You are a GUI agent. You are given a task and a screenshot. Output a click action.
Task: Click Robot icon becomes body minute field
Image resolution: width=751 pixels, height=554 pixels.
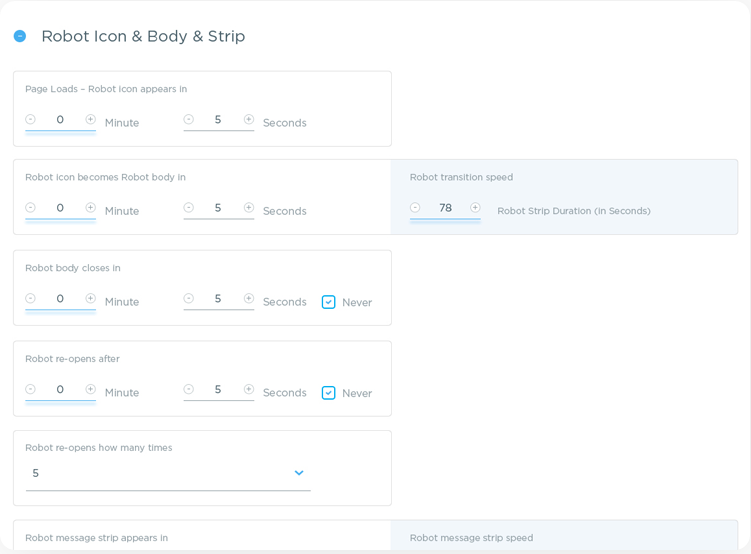click(x=60, y=208)
